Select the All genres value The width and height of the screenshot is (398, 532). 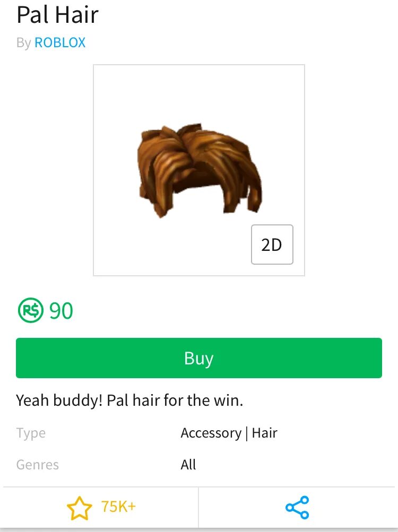click(x=188, y=465)
